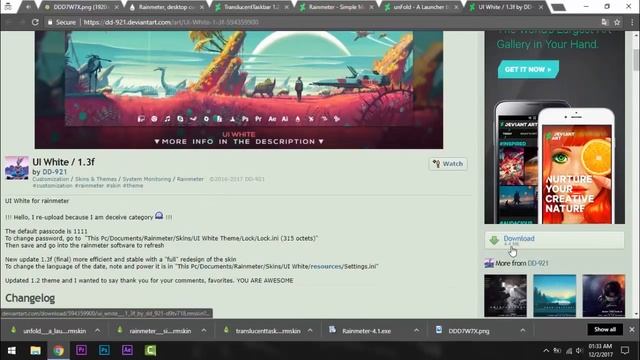Close the downloads bar
Image resolution: width=640 pixels, height=360 pixels.
coord(632,329)
